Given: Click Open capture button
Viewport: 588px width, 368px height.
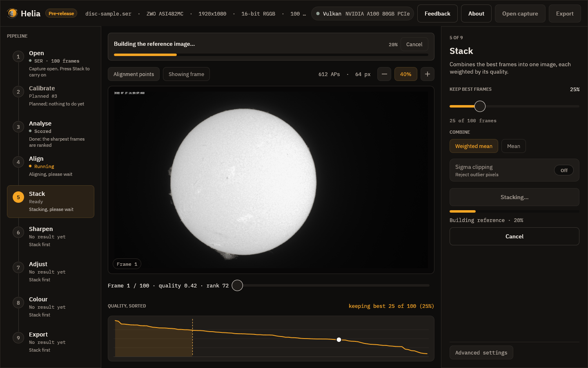Looking at the screenshot, I should 520,13.
